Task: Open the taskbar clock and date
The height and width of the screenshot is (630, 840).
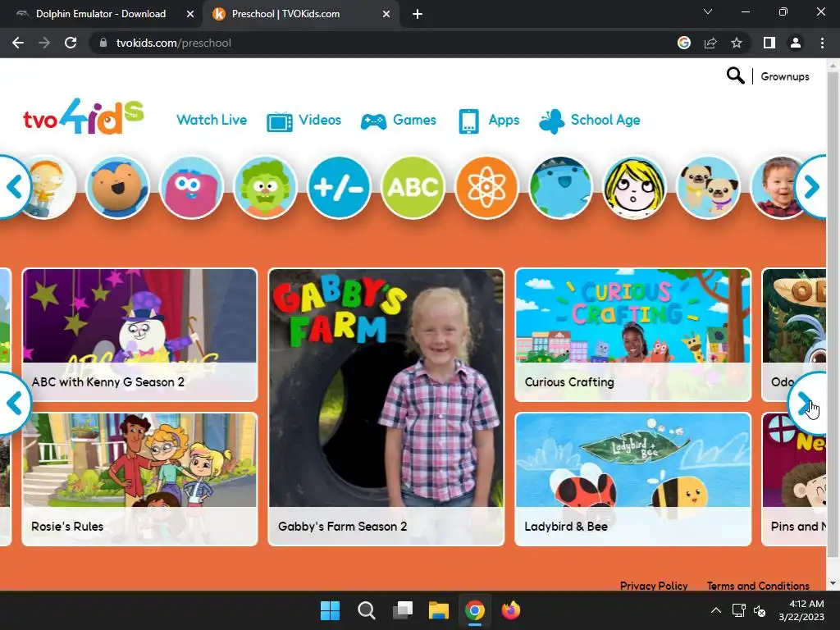Action: 801,610
